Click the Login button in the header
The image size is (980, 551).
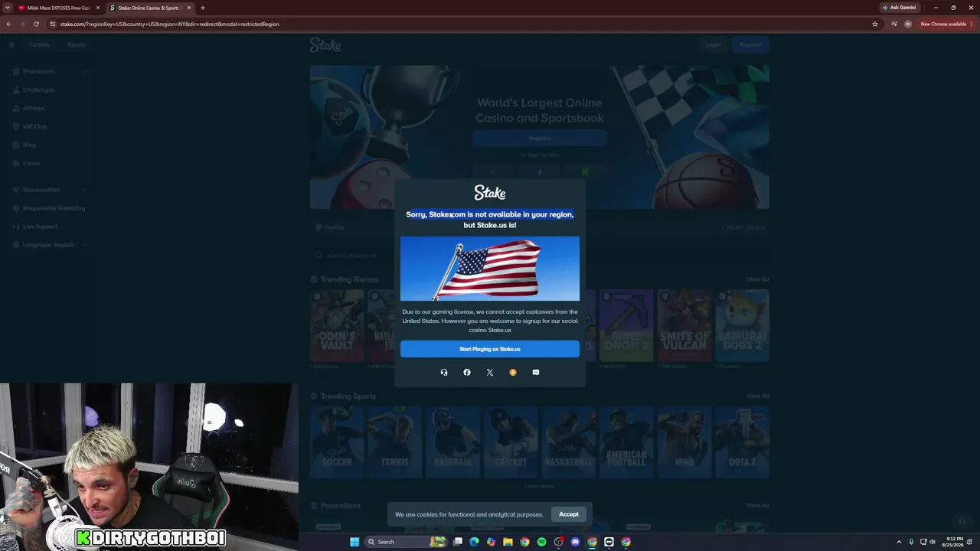714,44
